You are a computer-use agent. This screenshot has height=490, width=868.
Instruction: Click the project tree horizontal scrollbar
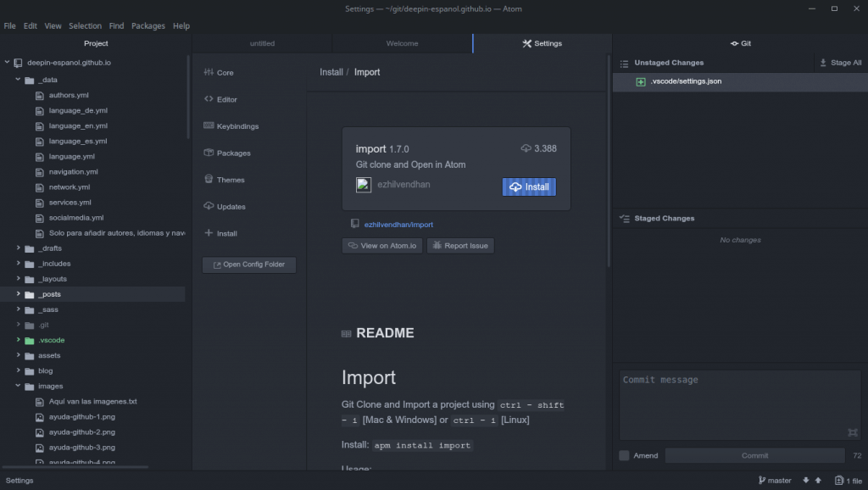[75, 467]
